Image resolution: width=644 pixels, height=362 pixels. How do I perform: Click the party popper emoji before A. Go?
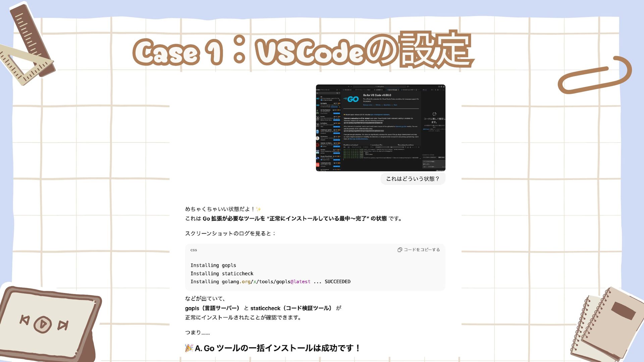pos(189,348)
